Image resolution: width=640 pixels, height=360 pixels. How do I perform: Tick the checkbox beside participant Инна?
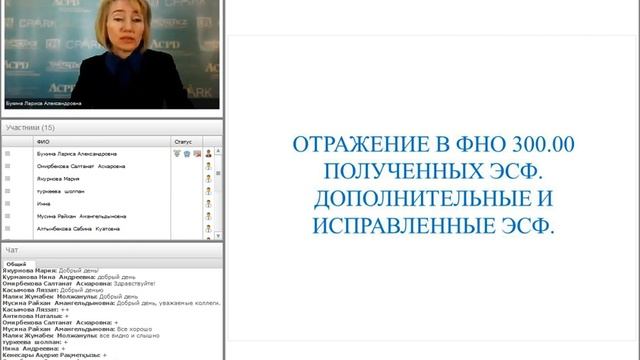point(7,203)
